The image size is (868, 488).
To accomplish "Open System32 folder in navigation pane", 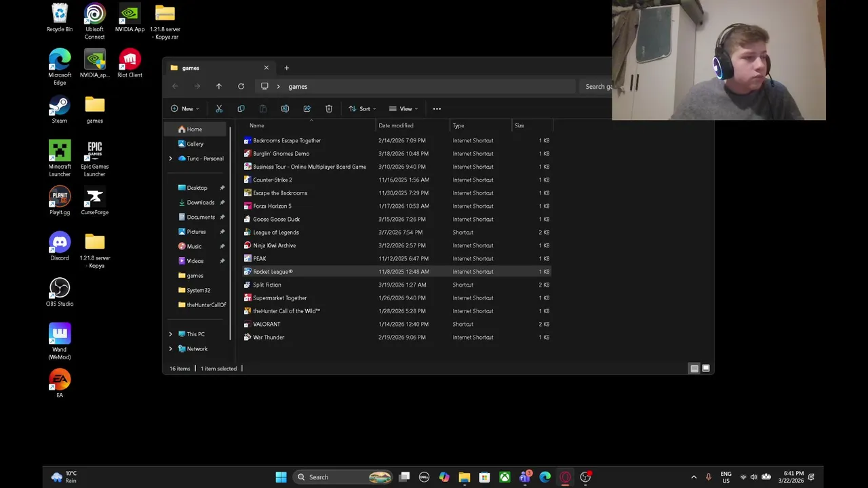I will tap(196, 290).
